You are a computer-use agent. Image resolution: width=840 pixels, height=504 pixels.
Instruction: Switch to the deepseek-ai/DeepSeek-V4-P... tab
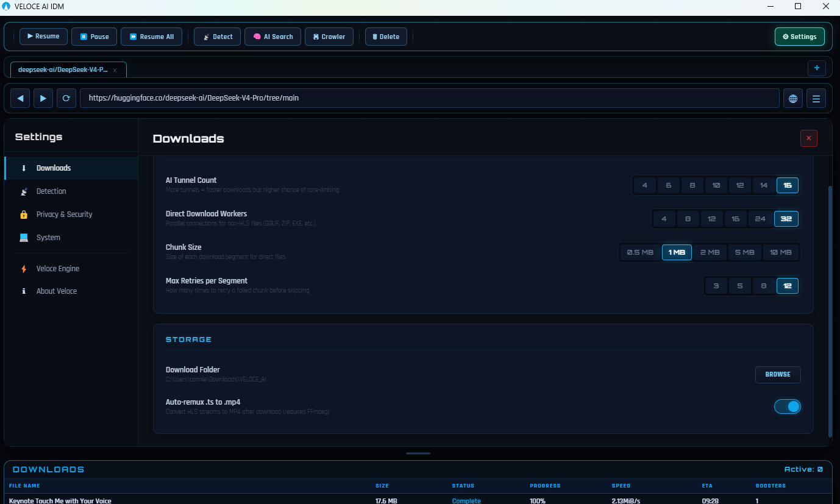pos(63,69)
